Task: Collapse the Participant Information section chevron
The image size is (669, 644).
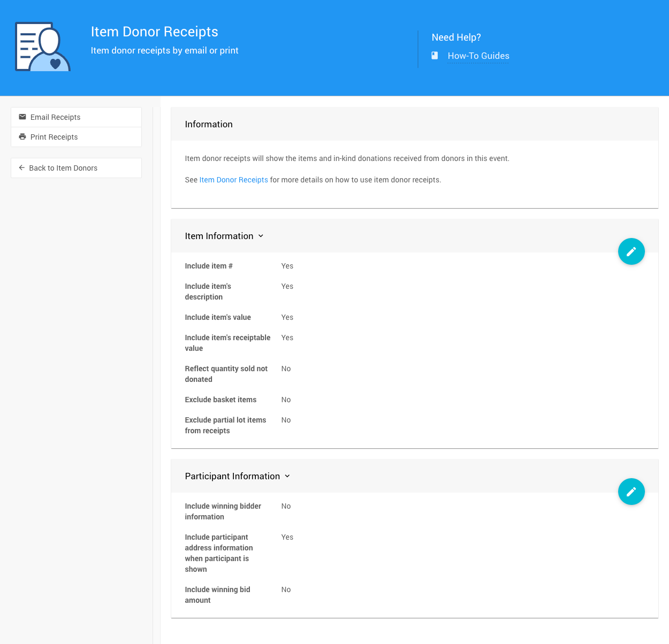Action: point(287,476)
